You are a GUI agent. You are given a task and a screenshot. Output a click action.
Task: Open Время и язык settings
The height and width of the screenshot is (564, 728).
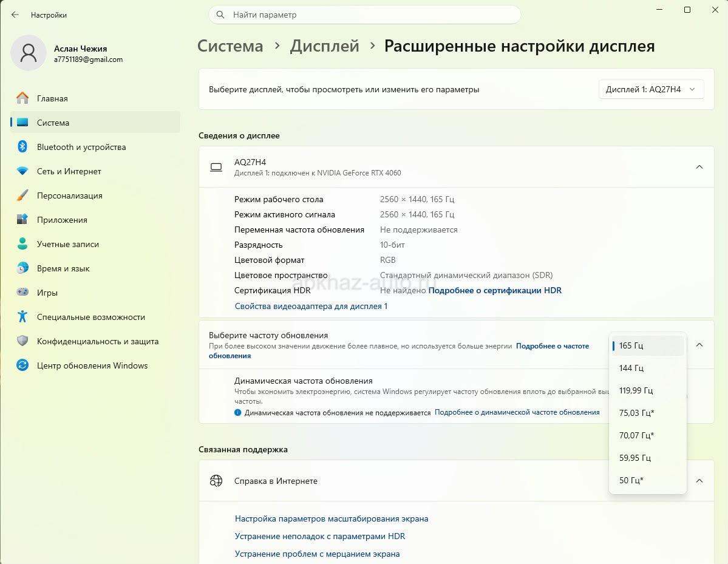click(x=95, y=268)
